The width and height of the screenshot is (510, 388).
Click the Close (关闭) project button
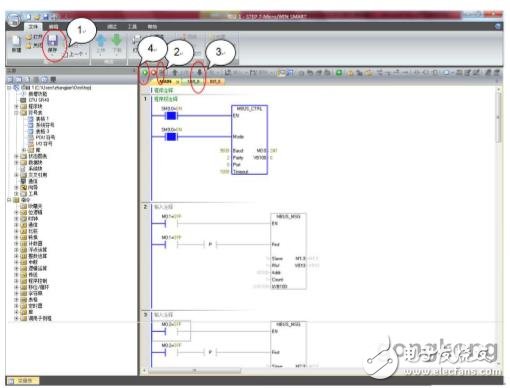34,45
